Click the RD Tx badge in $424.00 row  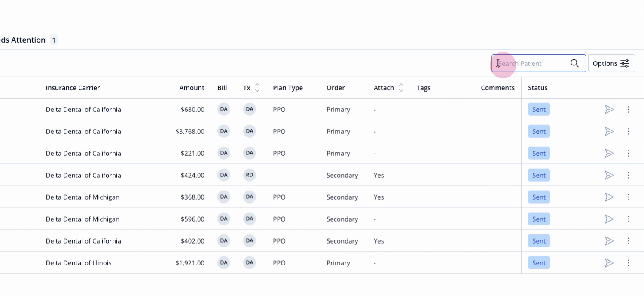250,175
